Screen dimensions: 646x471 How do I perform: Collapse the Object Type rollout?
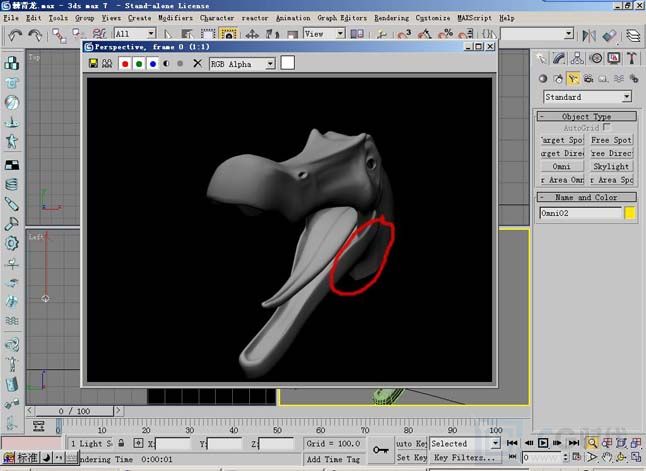click(x=587, y=116)
